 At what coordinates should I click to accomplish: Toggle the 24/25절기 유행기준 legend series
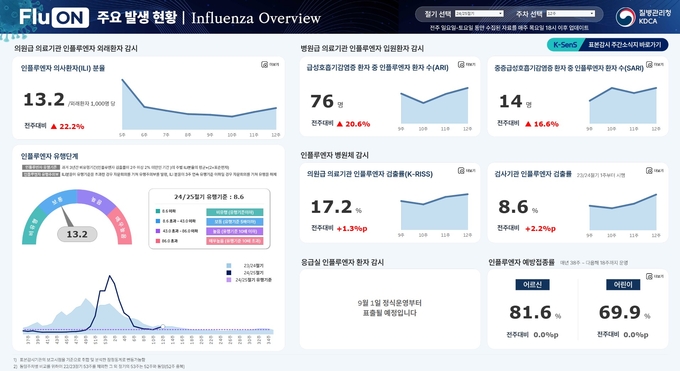click(x=249, y=280)
